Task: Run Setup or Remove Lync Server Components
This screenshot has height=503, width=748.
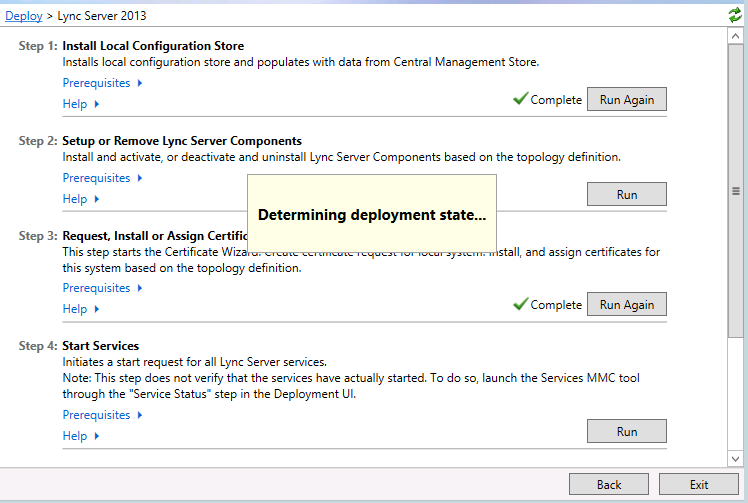Action: (626, 194)
